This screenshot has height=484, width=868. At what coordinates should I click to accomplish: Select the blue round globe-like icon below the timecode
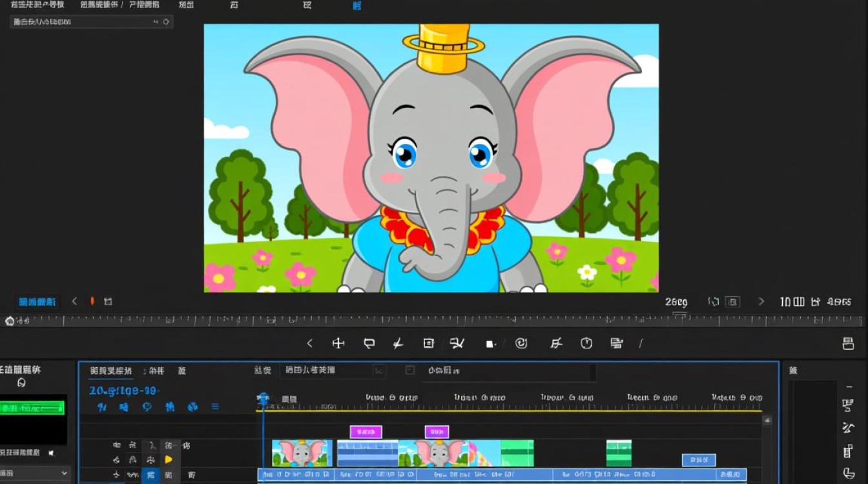pyautogui.click(x=192, y=407)
